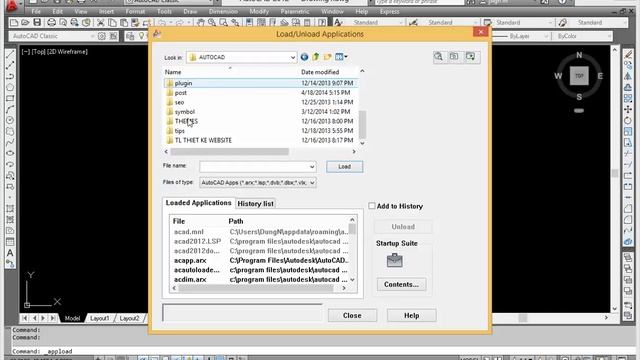Go up one folder level
640x360 pixels.
[x=316, y=57]
